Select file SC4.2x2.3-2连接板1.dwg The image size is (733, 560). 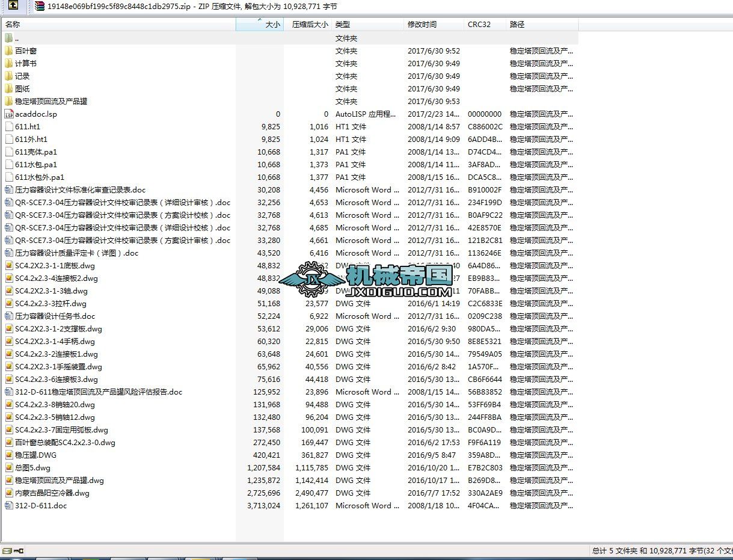[57, 354]
